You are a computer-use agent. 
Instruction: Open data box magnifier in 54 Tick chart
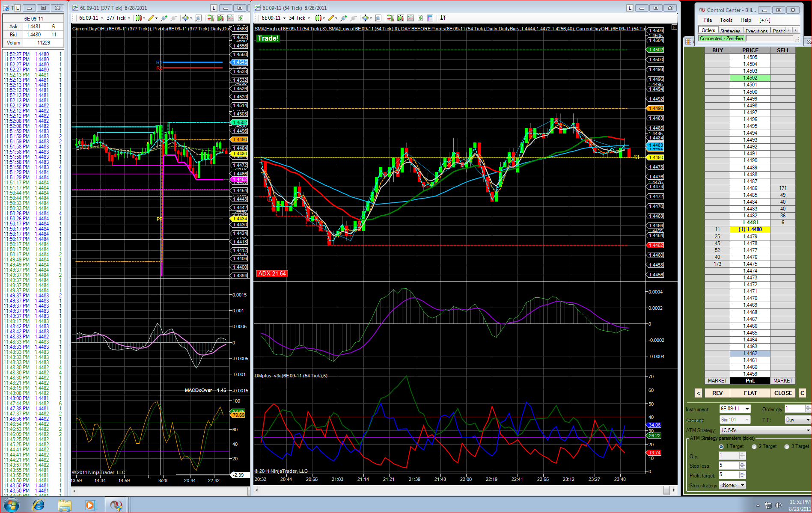click(x=378, y=18)
